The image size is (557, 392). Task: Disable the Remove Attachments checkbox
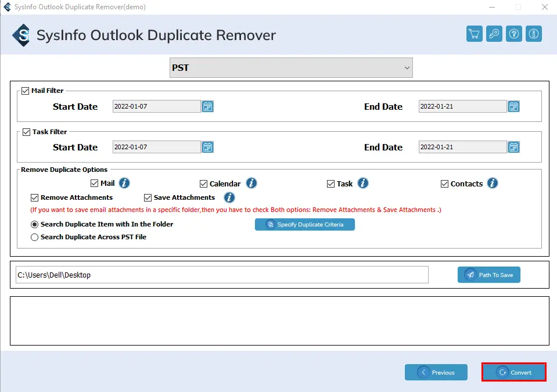click(x=35, y=197)
